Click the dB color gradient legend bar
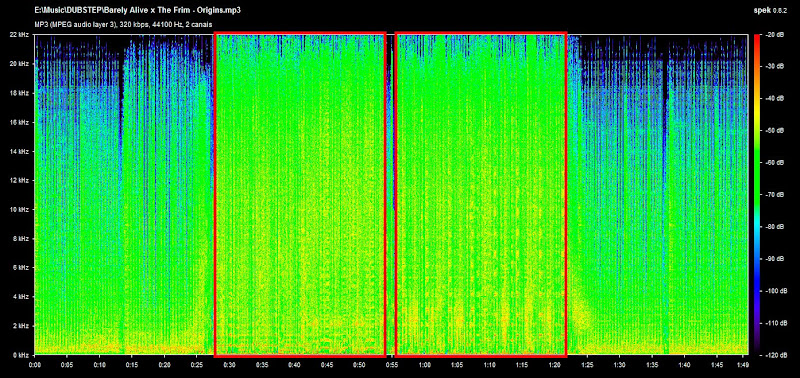 click(x=757, y=194)
